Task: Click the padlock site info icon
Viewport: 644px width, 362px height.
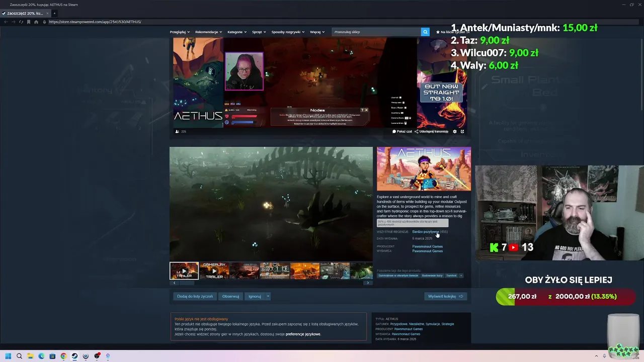Action: click(x=44, y=22)
